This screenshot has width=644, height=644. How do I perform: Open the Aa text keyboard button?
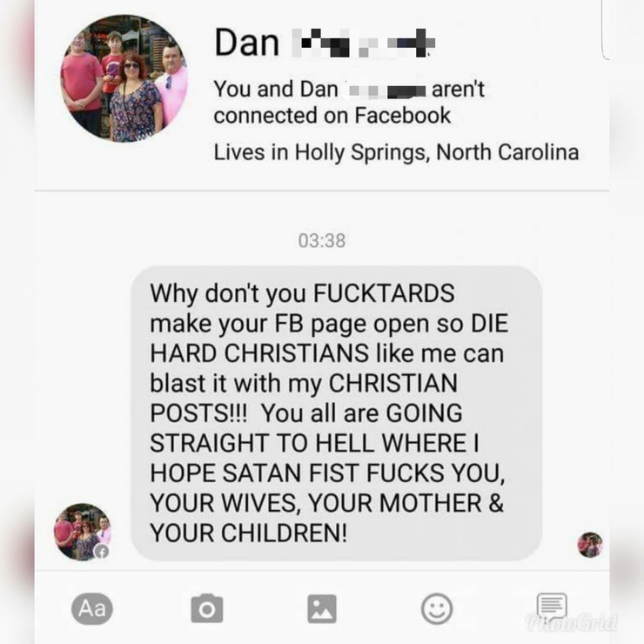(x=92, y=608)
